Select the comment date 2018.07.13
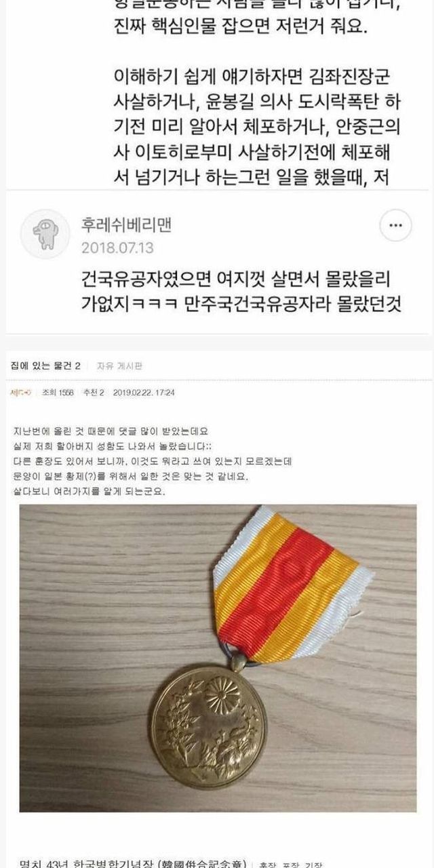 (117, 248)
